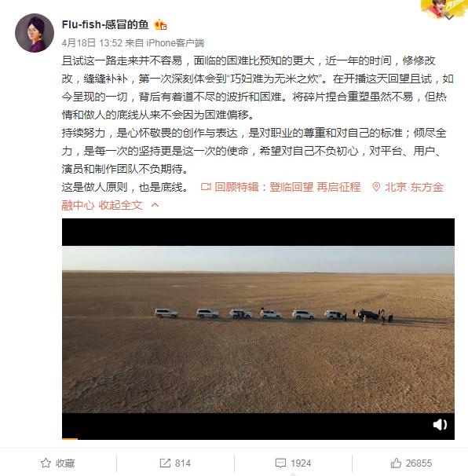Open the Flu-fish-感冒的鱼 profile name
This screenshot has height=476, width=468.
(x=105, y=24)
